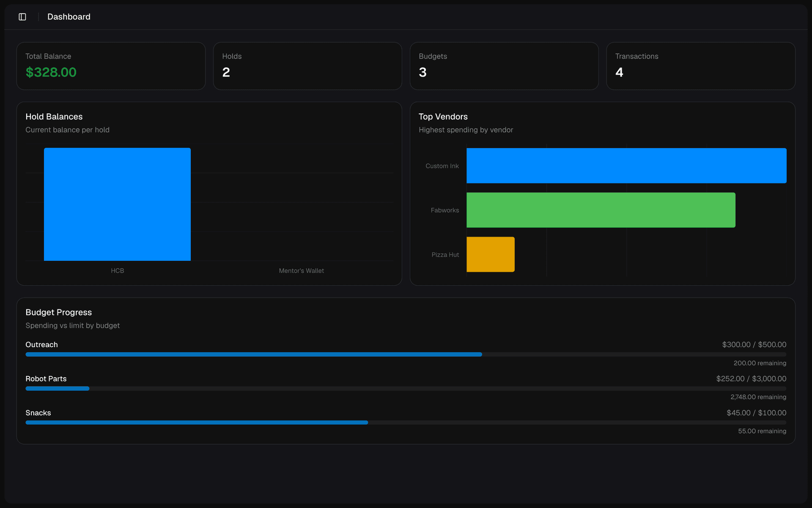Click the $328.00 balance value
Viewport: 812px width, 508px height.
click(x=51, y=72)
